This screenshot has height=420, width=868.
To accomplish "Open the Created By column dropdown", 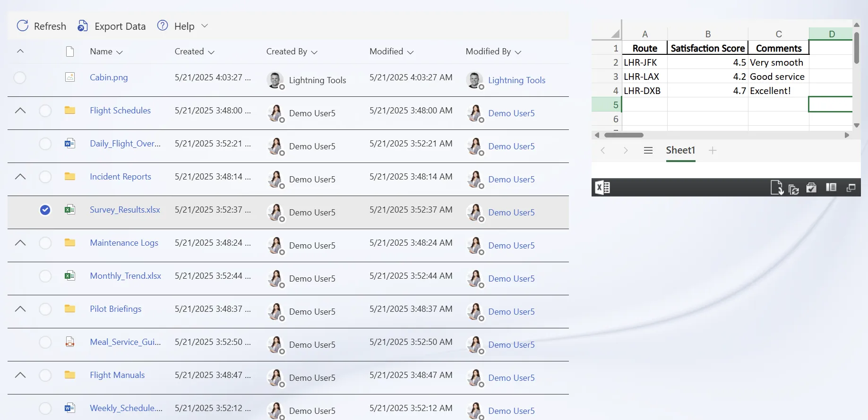I will 314,52.
